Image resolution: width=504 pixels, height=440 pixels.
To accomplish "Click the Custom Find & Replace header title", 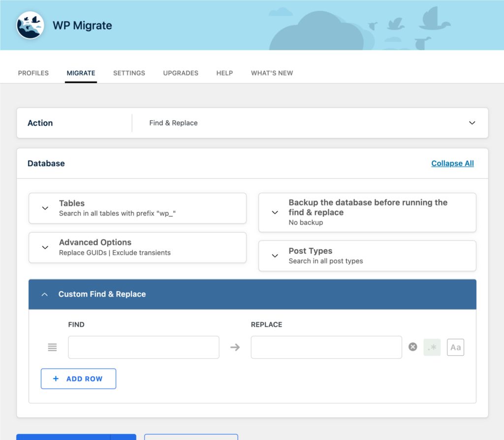I will (x=102, y=294).
